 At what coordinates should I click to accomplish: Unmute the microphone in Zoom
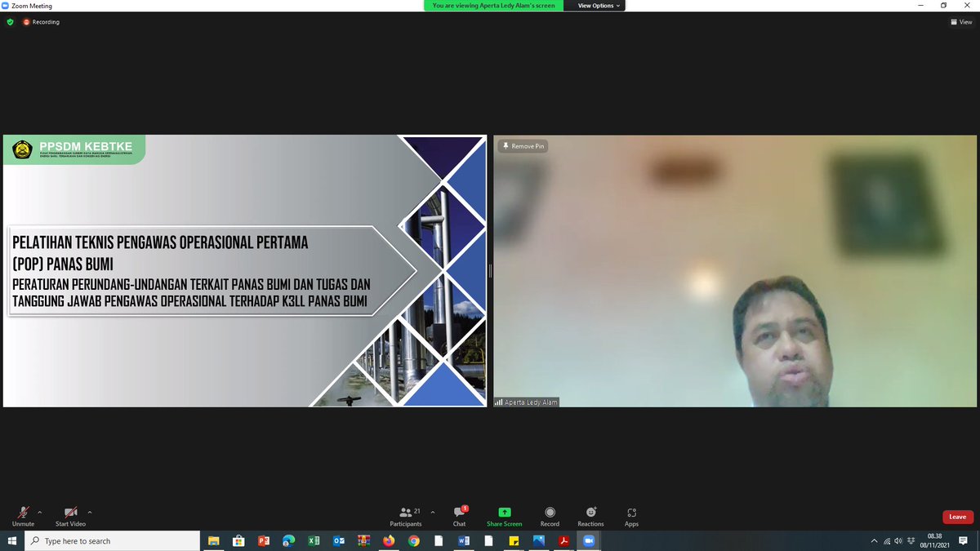23,517
